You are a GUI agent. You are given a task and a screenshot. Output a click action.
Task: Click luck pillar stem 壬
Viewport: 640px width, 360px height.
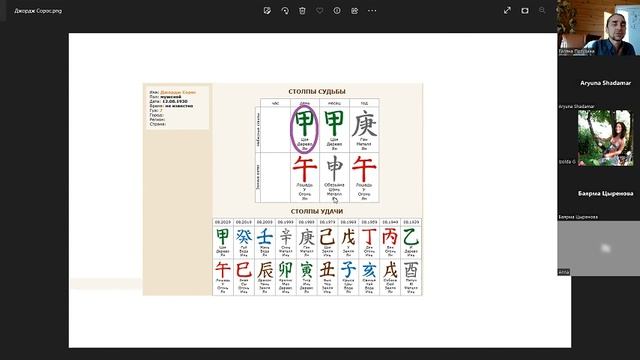tap(264, 237)
